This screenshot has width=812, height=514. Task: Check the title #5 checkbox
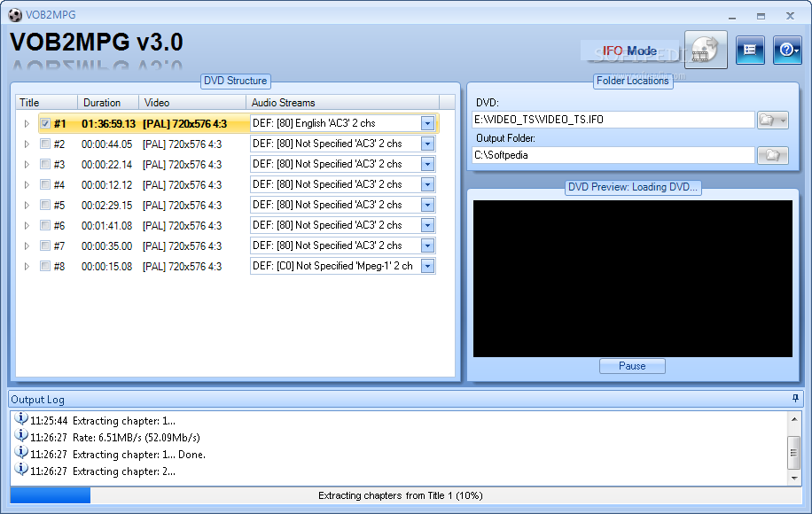click(x=45, y=205)
